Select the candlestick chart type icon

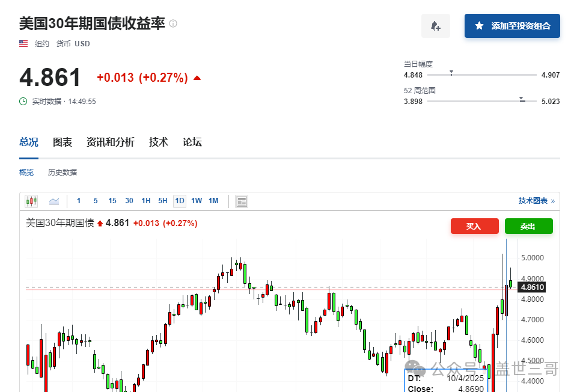pyautogui.click(x=31, y=201)
